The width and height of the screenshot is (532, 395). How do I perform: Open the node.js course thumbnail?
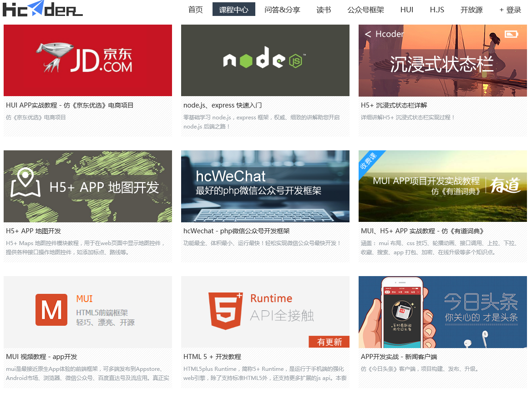(265, 61)
